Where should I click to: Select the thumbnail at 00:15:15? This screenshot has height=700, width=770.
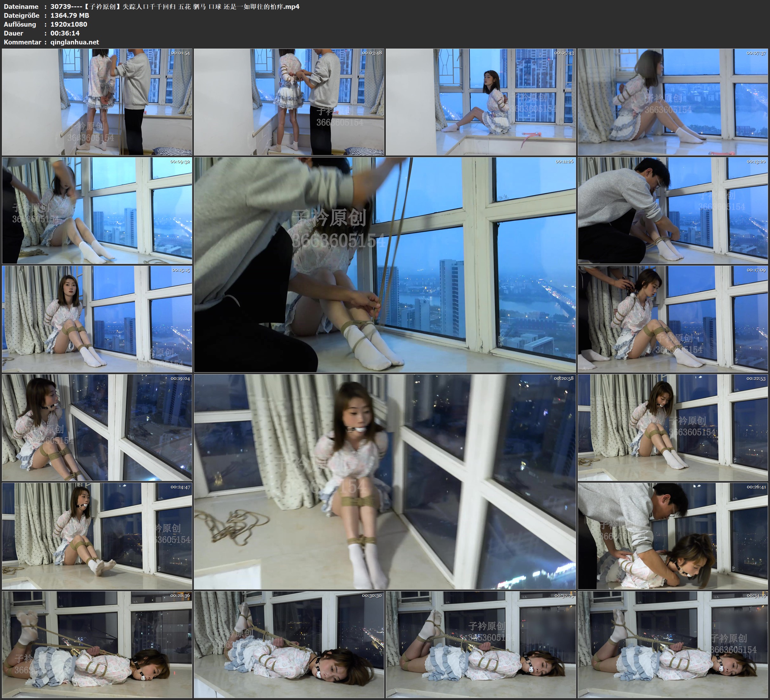click(x=97, y=319)
